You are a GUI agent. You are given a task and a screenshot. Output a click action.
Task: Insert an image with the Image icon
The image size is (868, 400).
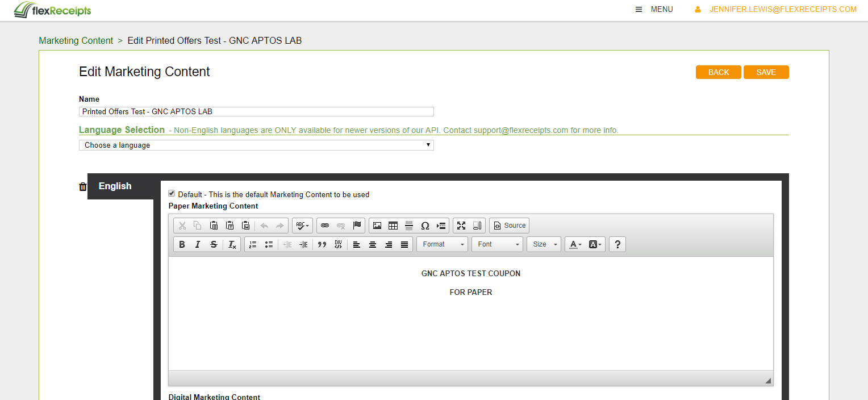point(377,226)
